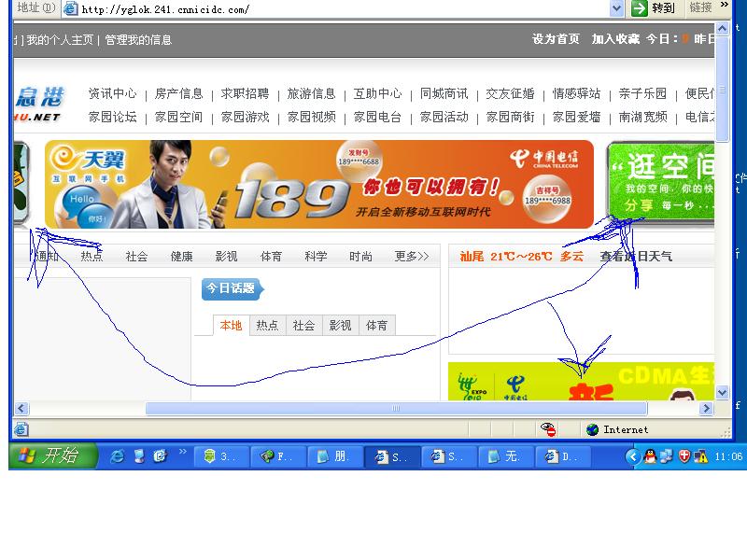747x560 pixels.
Task: Open the address bar dropdown arrow
Action: click(617, 8)
